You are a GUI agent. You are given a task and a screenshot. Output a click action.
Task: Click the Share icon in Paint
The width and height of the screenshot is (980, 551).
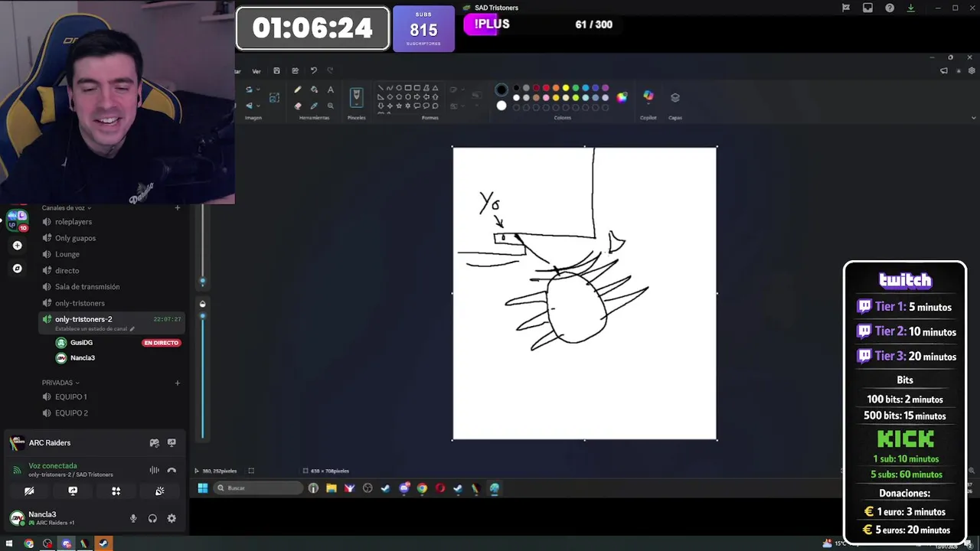pos(295,70)
